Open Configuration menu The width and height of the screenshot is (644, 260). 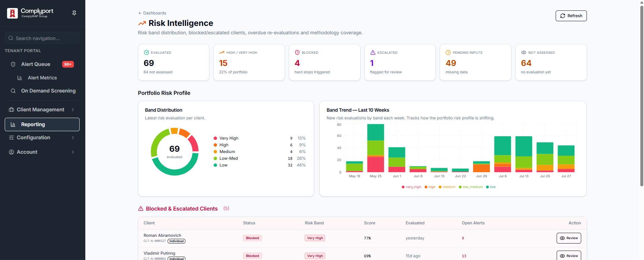(x=42, y=138)
